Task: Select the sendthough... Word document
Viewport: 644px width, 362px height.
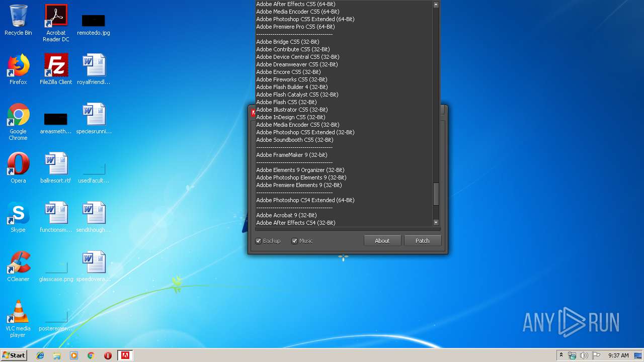Action: pyautogui.click(x=94, y=217)
